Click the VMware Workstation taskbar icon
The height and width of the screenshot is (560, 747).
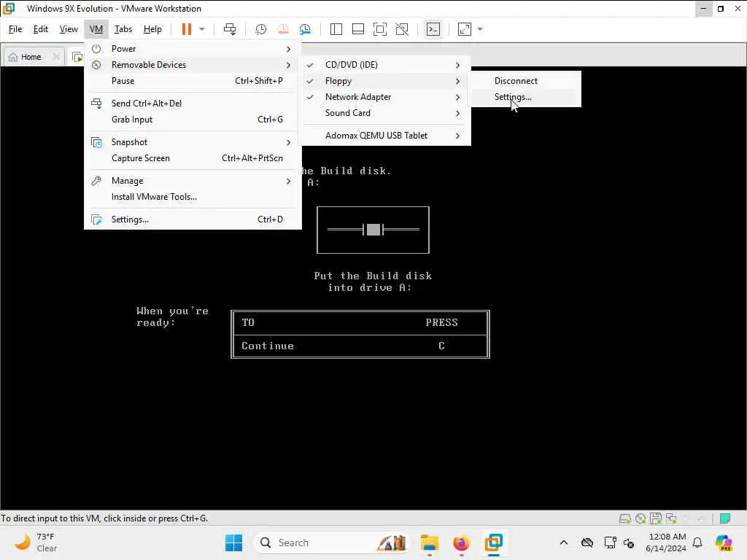[x=494, y=542]
